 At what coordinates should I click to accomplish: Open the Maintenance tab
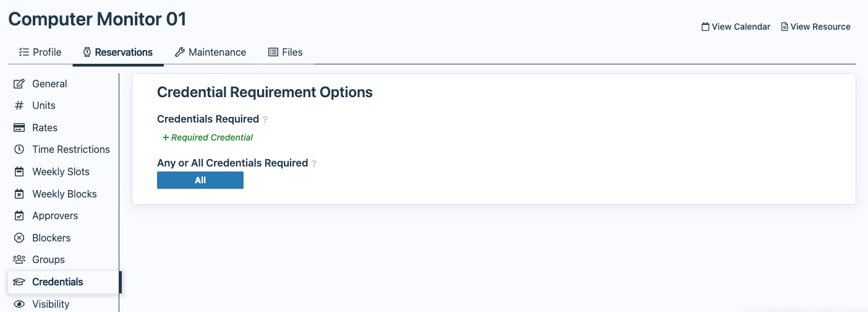210,52
